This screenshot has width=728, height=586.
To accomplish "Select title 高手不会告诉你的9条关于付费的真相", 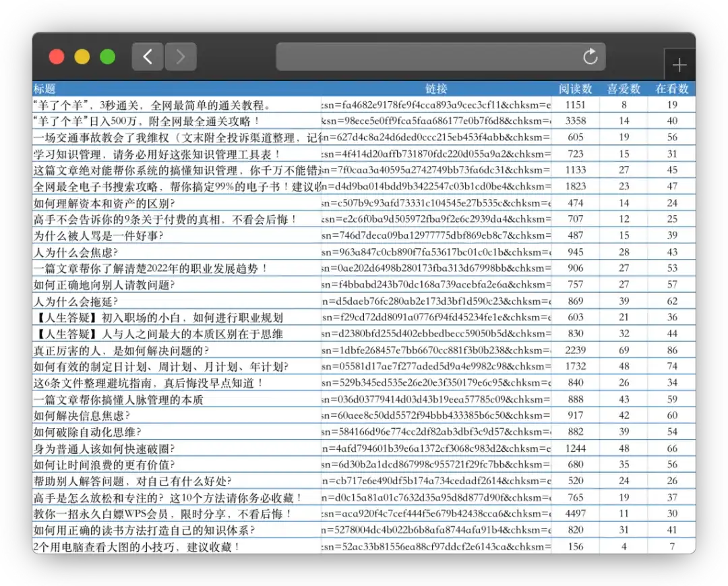I will point(164,219).
